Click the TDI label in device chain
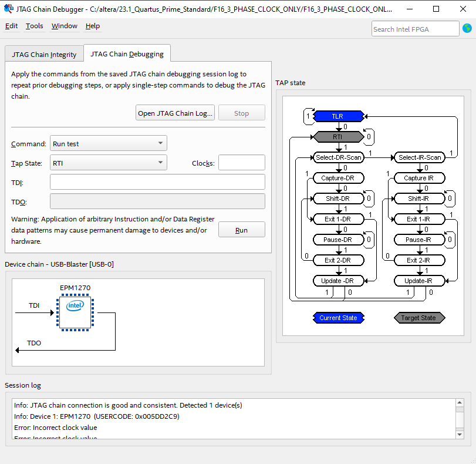 [x=34, y=305]
